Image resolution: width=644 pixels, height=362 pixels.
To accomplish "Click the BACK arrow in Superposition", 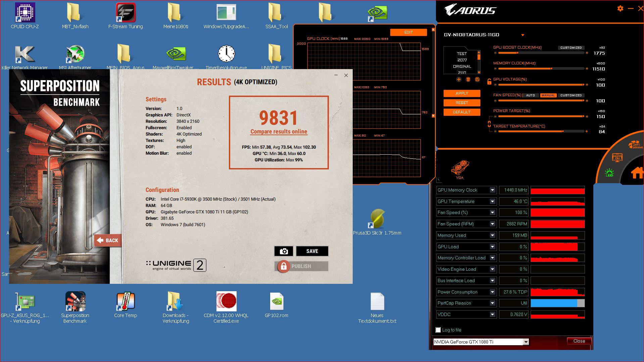I will tap(108, 240).
